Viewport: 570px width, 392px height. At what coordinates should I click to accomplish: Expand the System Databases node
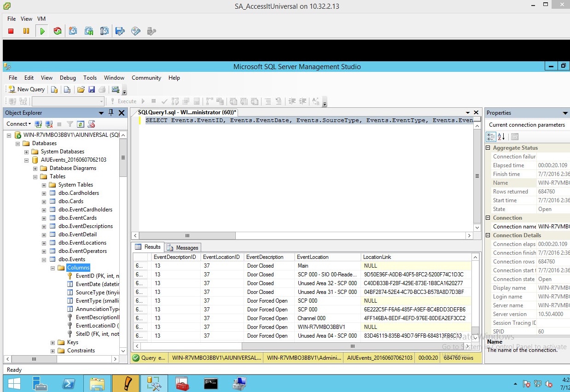27,152
